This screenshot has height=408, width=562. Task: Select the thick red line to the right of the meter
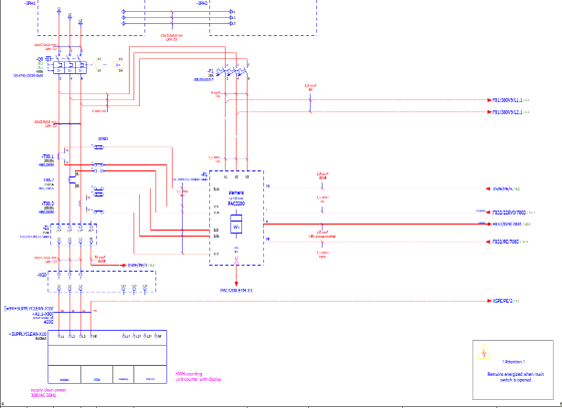(x=375, y=224)
